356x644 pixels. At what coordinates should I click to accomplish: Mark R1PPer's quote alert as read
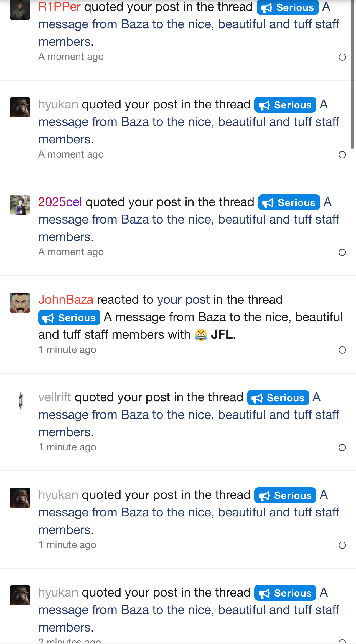pos(342,57)
